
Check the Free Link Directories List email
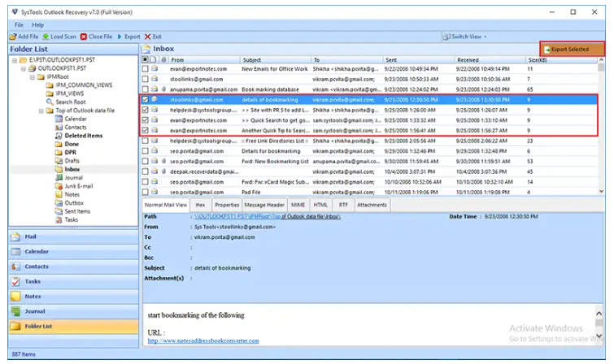(146, 141)
